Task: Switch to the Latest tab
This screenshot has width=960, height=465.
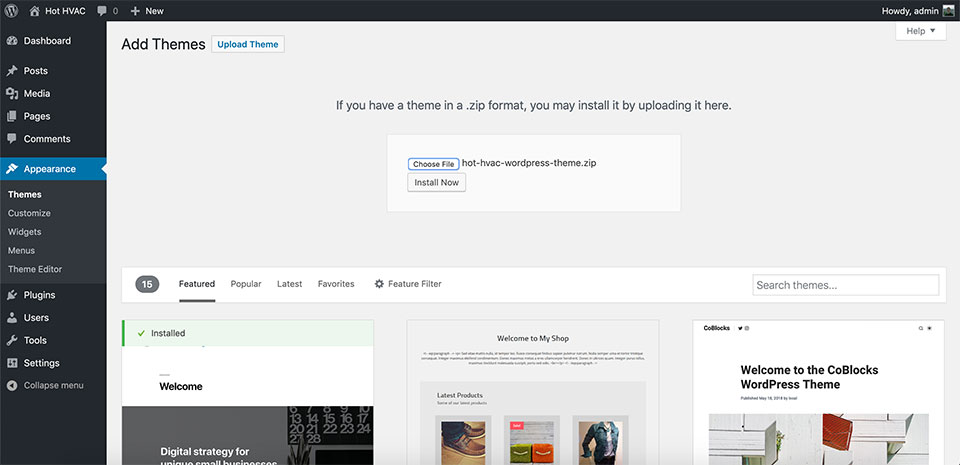Action: point(290,284)
